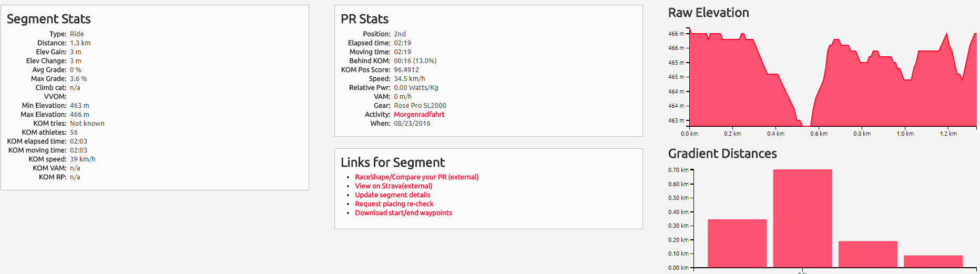Click the Rose Pro SL2000 gear value
Image resolution: width=980 pixels, height=274 pixels.
[x=420, y=106]
